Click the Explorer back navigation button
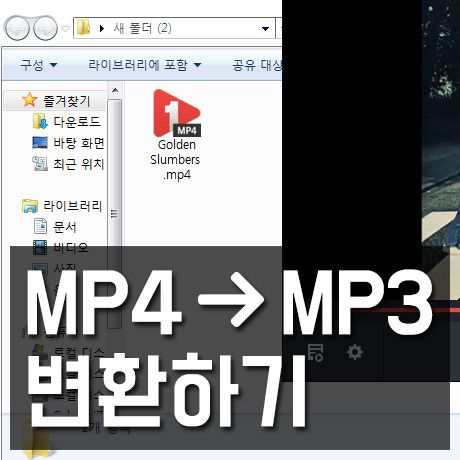460x460 pixels. click(x=17, y=28)
